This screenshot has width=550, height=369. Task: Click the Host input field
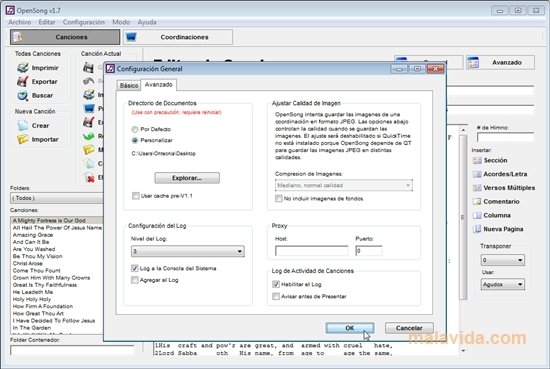(x=311, y=251)
